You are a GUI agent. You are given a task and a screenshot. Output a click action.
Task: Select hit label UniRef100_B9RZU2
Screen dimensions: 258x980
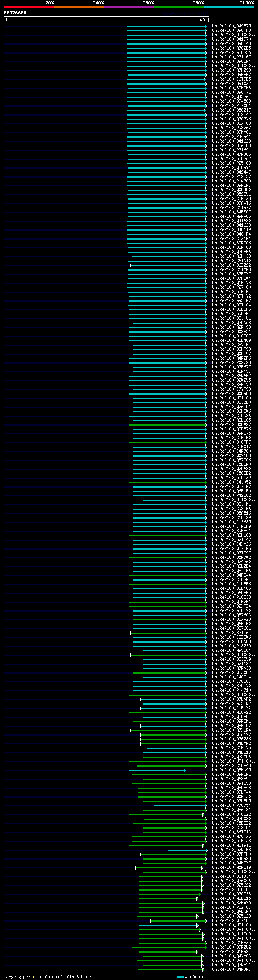tap(231, 947)
